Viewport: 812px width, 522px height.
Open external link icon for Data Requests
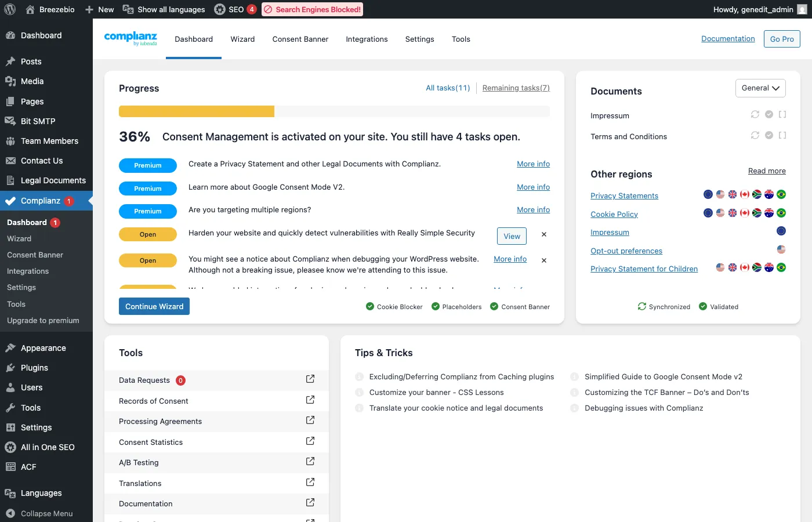coord(310,379)
